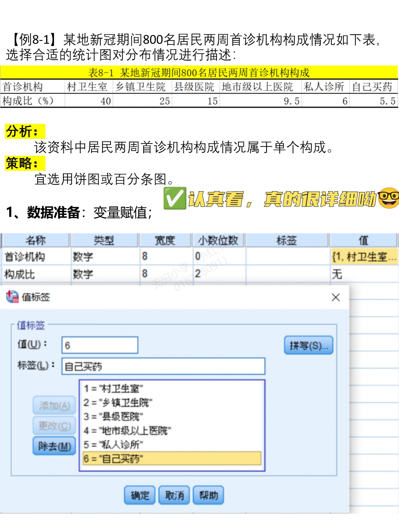The width and height of the screenshot is (399, 532).
Task: Click the 除去(M) button
Action: (54, 446)
